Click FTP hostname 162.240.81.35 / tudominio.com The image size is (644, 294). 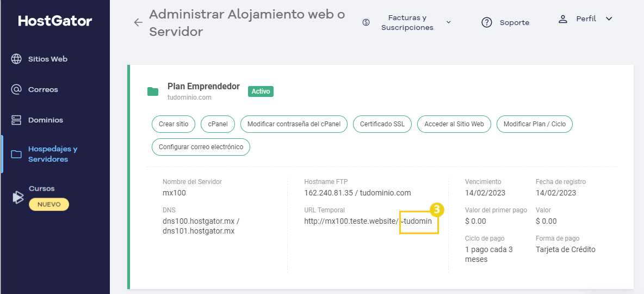pos(357,192)
